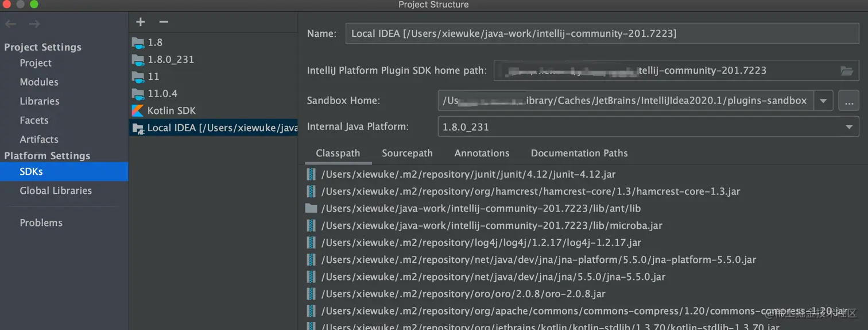Select commons-compress-1.20.jar classpath entry
868x330 pixels.
coord(583,311)
